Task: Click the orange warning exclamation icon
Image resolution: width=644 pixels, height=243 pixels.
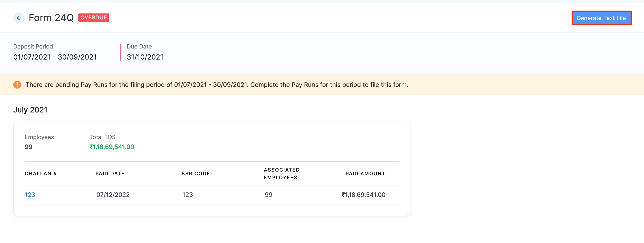Action: click(x=17, y=85)
